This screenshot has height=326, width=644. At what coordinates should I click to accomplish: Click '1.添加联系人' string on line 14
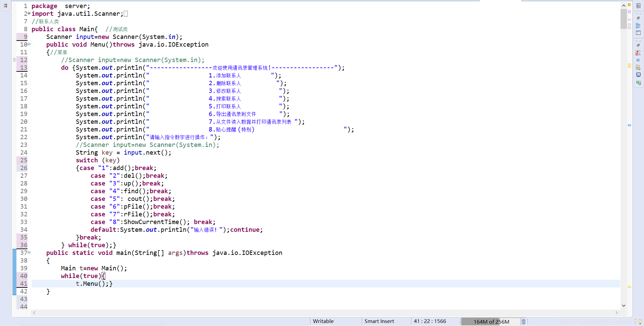[225, 75]
